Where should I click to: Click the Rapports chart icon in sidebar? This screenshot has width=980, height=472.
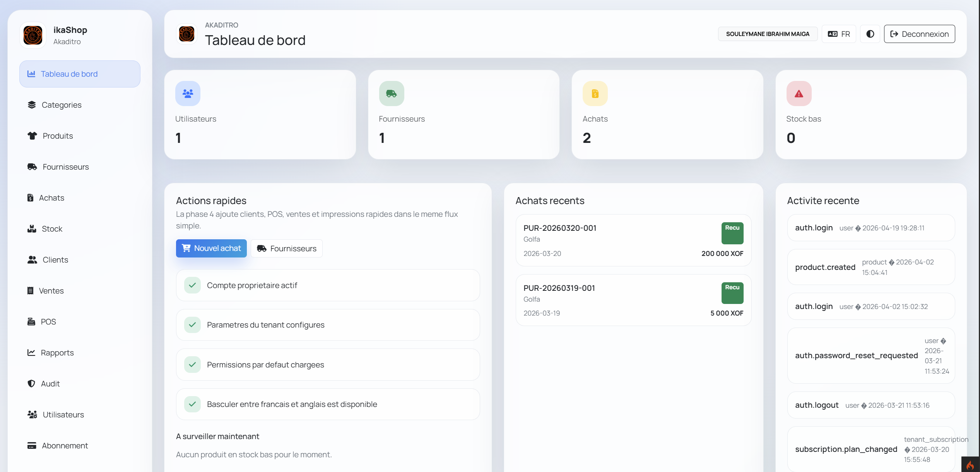[x=31, y=352]
